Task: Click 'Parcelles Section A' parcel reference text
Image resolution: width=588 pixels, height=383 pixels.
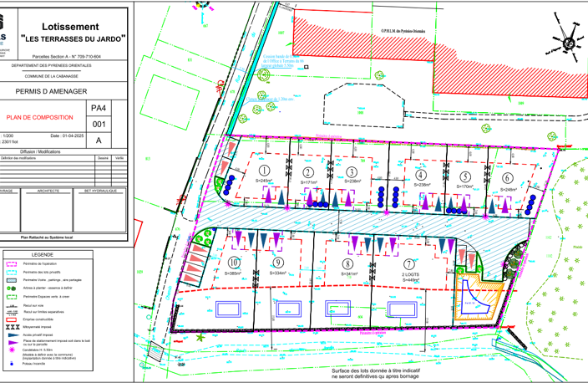Action: coord(66,57)
